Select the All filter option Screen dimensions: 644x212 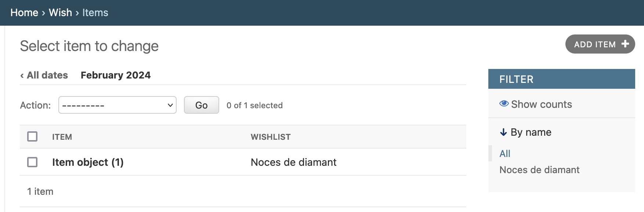505,154
